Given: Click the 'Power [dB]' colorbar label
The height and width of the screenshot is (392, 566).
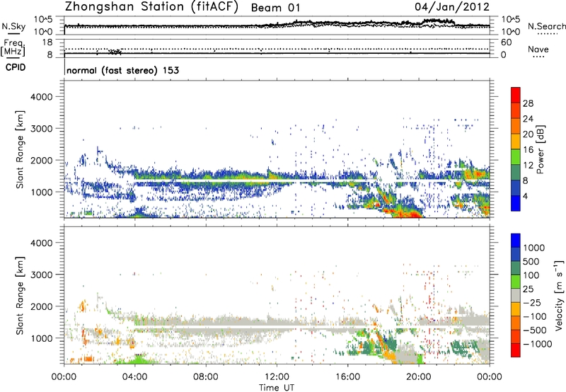Looking at the screenshot, I should point(540,149).
